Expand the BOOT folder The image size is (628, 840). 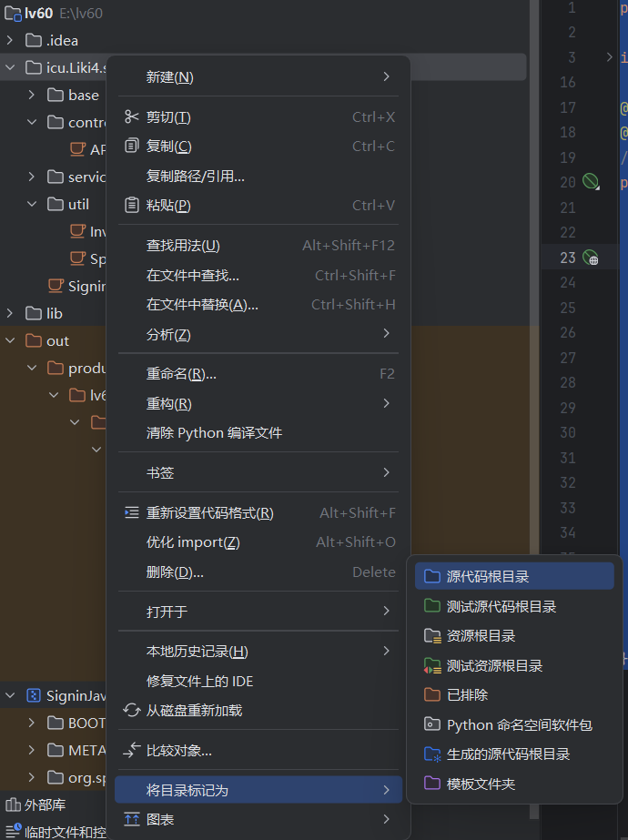pyautogui.click(x=32, y=723)
